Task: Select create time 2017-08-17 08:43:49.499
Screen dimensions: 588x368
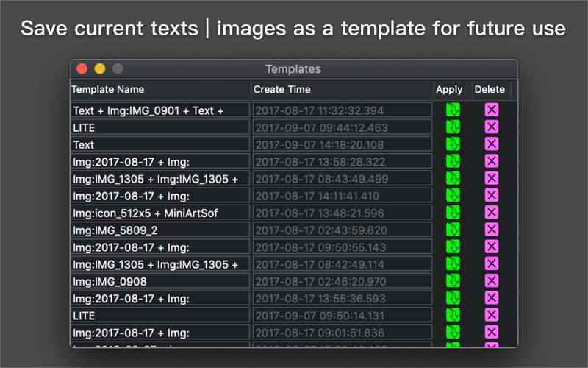Action: (343, 178)
